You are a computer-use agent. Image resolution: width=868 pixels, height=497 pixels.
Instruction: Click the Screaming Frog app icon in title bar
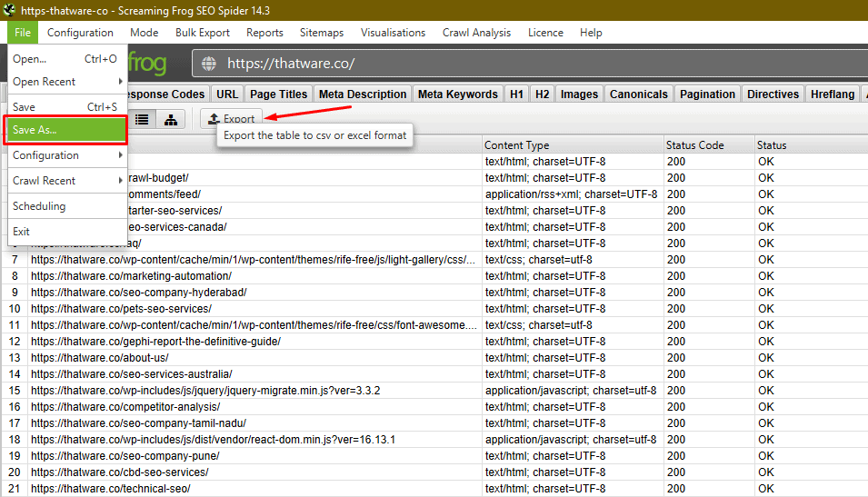tap(9, 10)
